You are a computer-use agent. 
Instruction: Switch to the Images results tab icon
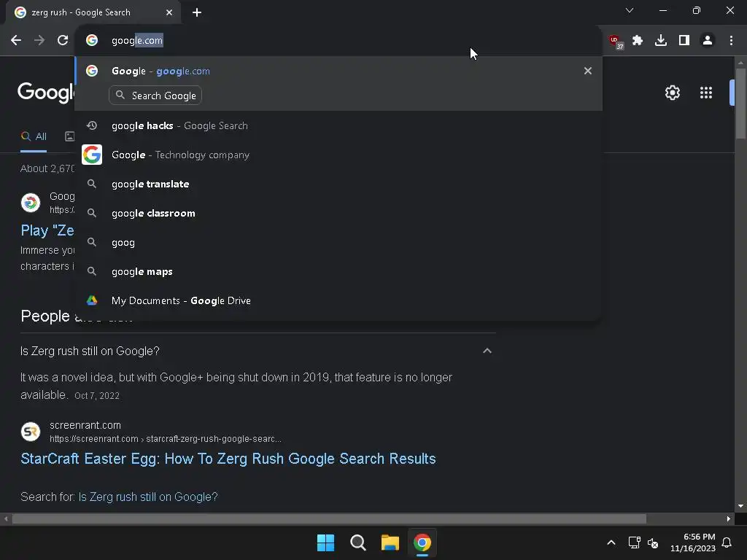coord(69,136)
